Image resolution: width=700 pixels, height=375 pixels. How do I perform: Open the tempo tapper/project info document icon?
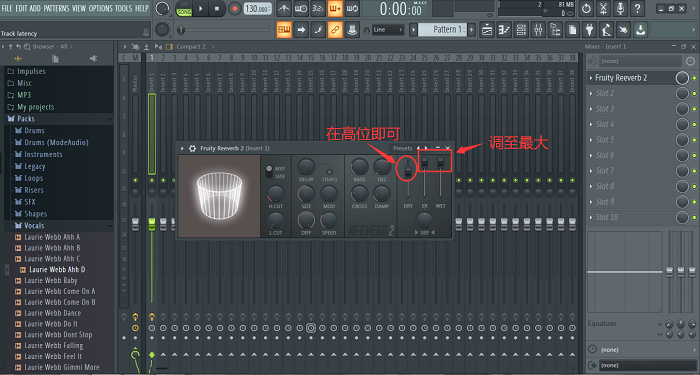pos(573,30)
